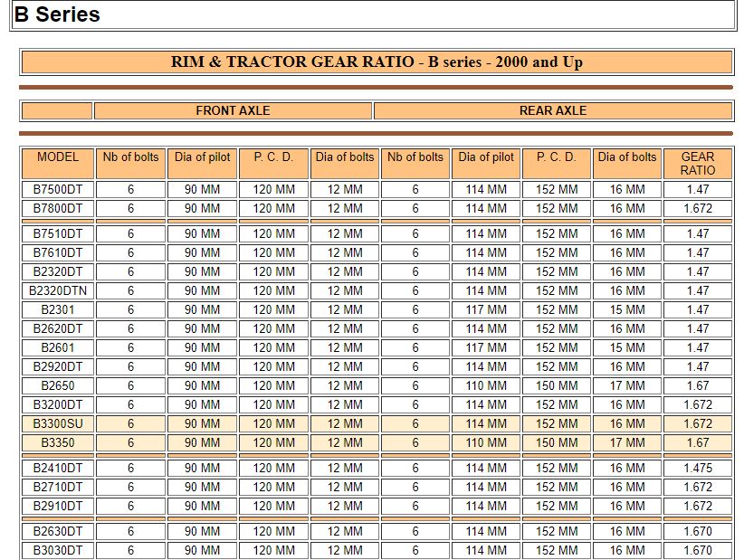Viewport: 744px width, 560px height.
Task: Select highlighted model cell B3300SU
Action: coord(58,423)
